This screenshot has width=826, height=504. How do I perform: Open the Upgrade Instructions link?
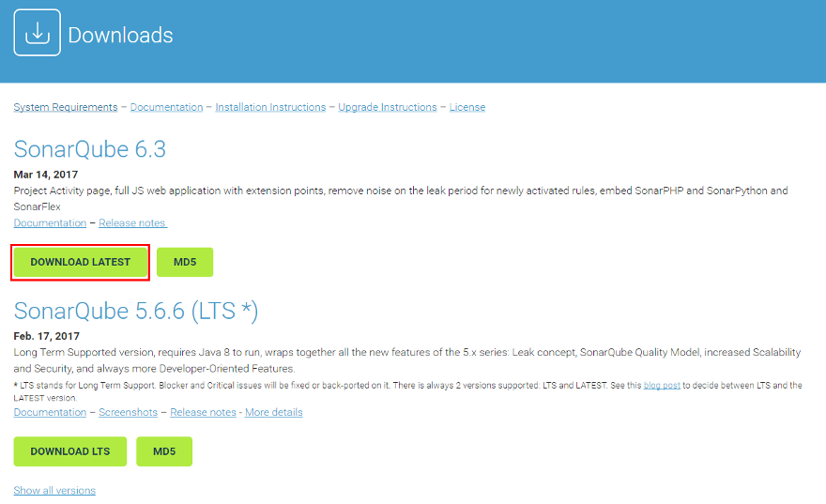(387, 107)
